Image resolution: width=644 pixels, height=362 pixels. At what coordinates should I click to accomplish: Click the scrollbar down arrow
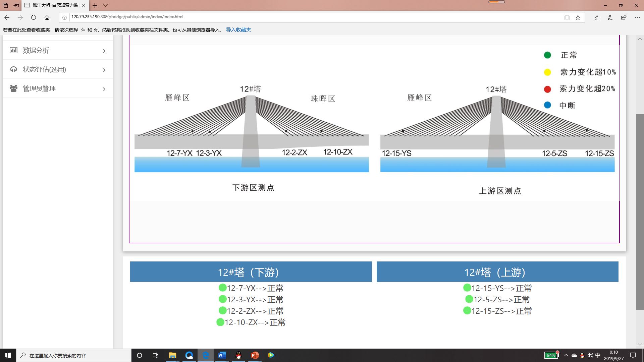640,345
